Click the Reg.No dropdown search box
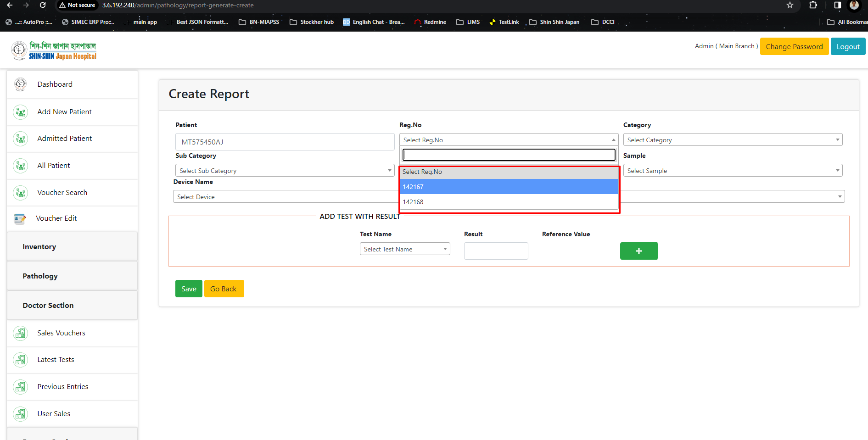 coord(509,155)
